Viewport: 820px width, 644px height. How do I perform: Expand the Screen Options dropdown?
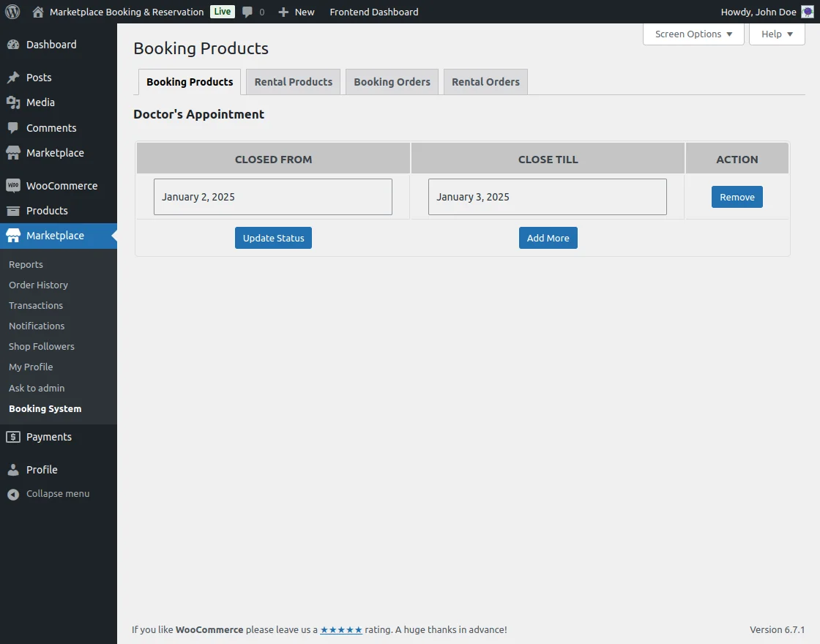pos(693,34)
